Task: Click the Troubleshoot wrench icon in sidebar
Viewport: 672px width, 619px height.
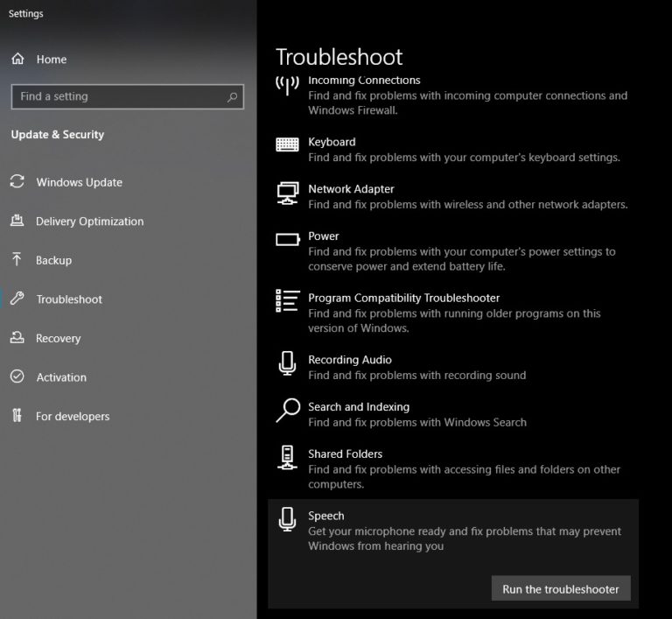Action: (17, 299)
